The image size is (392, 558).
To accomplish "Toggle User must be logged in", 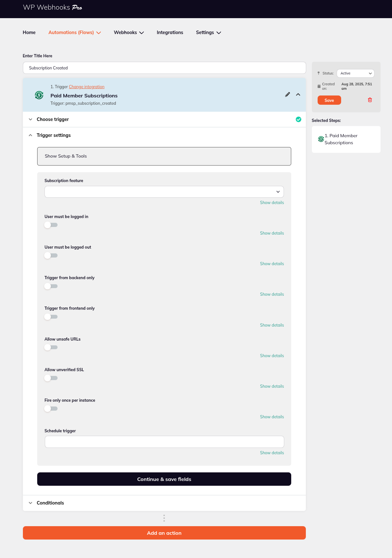I will [x=51, y=225].
